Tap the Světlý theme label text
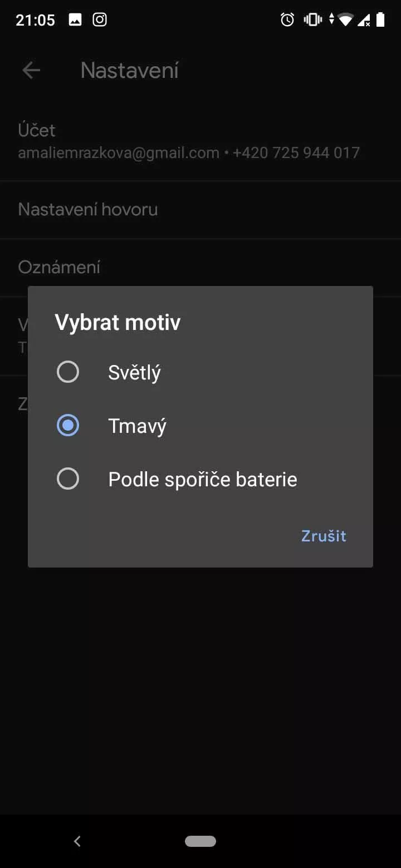The image size is (401, 868). [134, 372]
